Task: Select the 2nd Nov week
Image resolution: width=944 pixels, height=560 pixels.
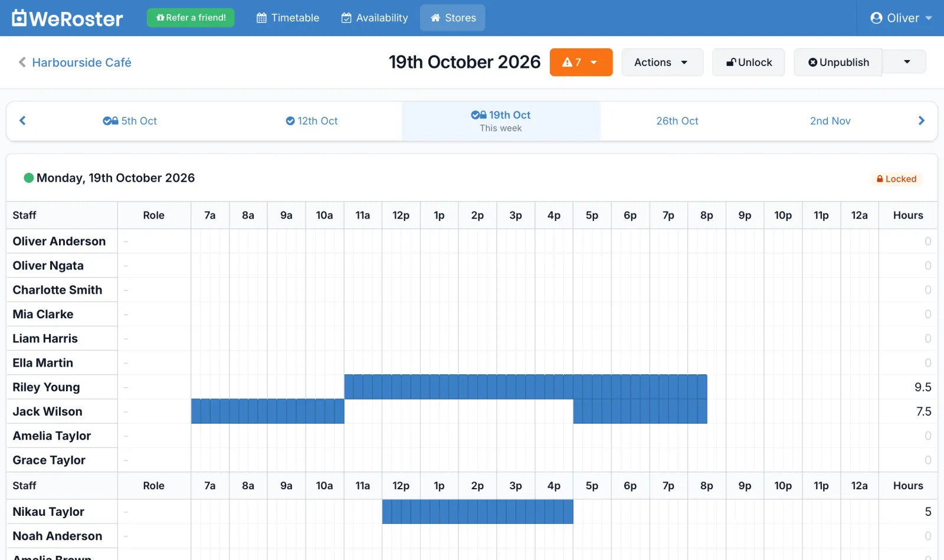Action: (x=830, y=121)
